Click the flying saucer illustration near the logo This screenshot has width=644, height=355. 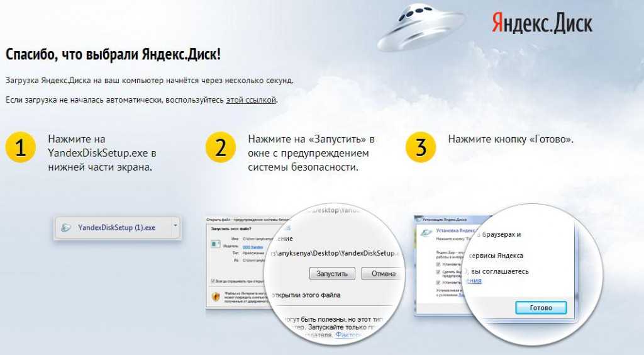pyautogui.click(x=421, y=26)
